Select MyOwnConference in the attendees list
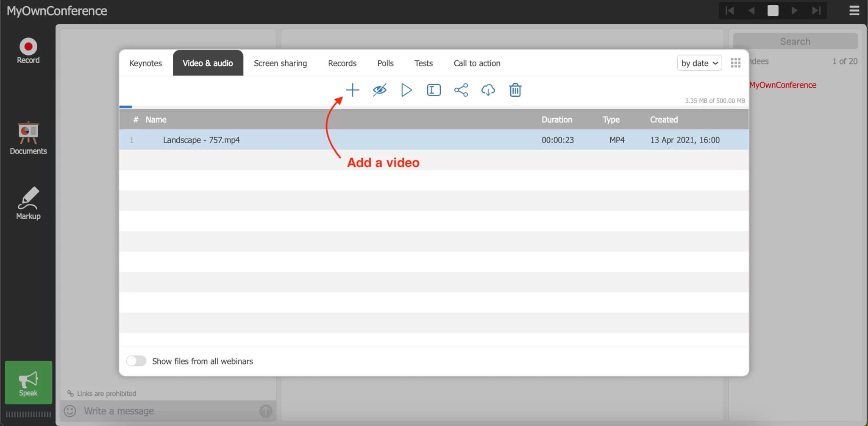The width and height of the screenshot is (868, 426). point(782,85)
